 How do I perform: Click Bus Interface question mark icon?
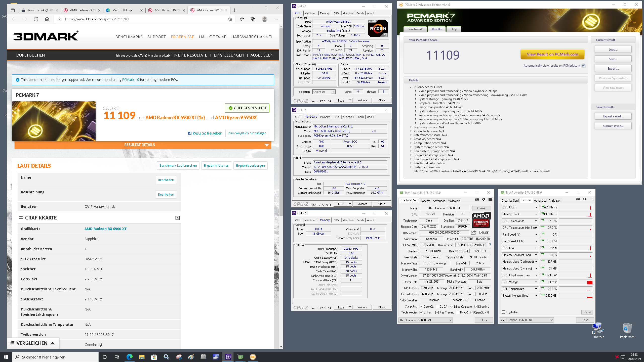click(x=490, y=245)
